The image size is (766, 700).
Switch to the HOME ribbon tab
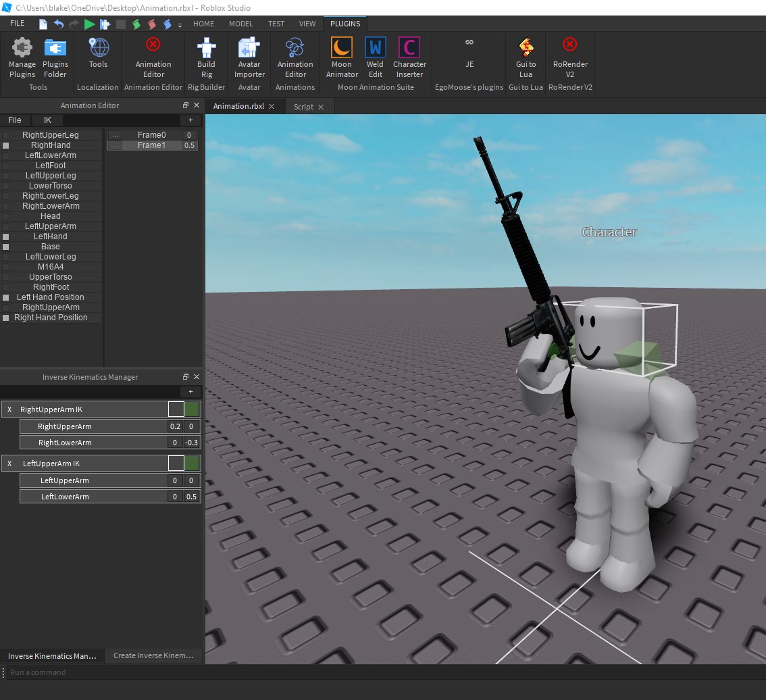click(204, 24)
